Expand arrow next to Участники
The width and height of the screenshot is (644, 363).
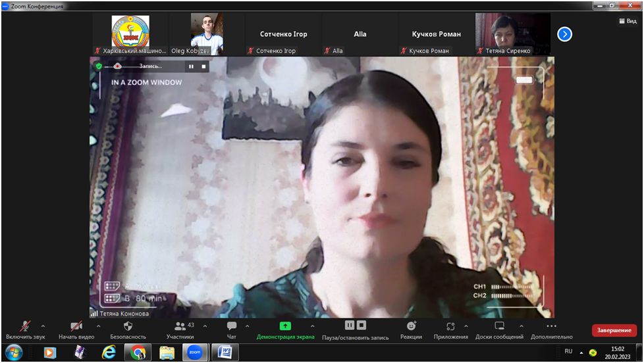pyautogui.click(x=205, y=326)
